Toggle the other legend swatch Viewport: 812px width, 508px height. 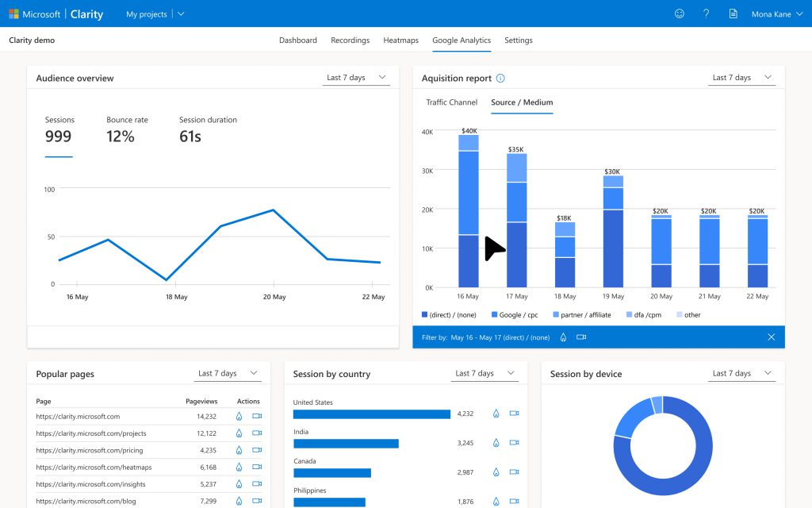680,314
